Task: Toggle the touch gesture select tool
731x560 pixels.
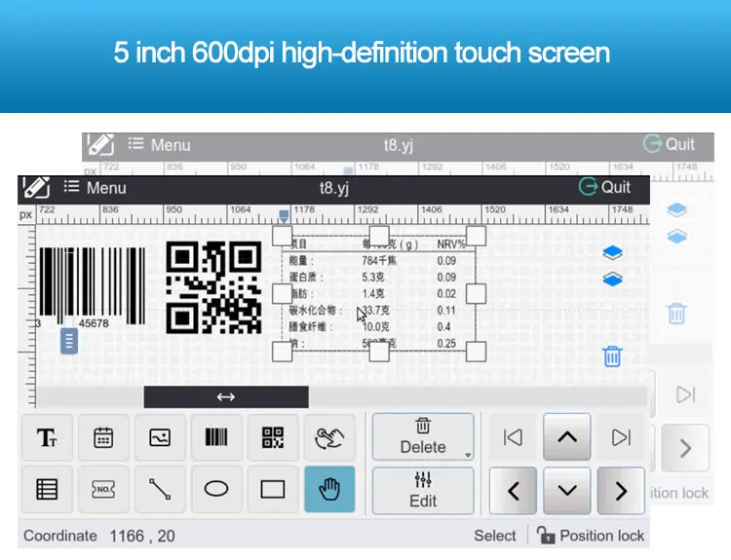Action: coord(329,438)
